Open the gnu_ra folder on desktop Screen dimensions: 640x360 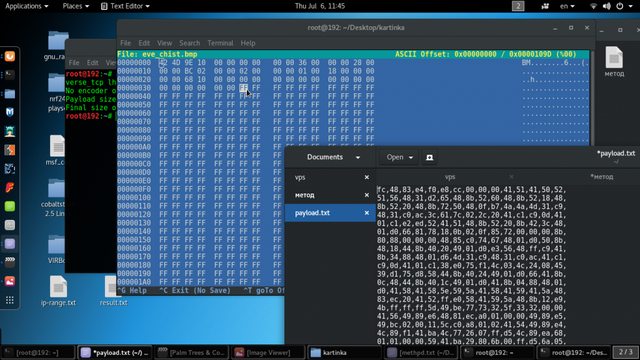tap(56, 46)
